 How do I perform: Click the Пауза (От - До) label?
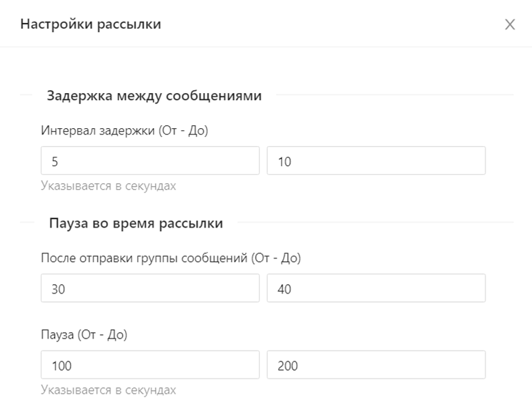[84, 335]
